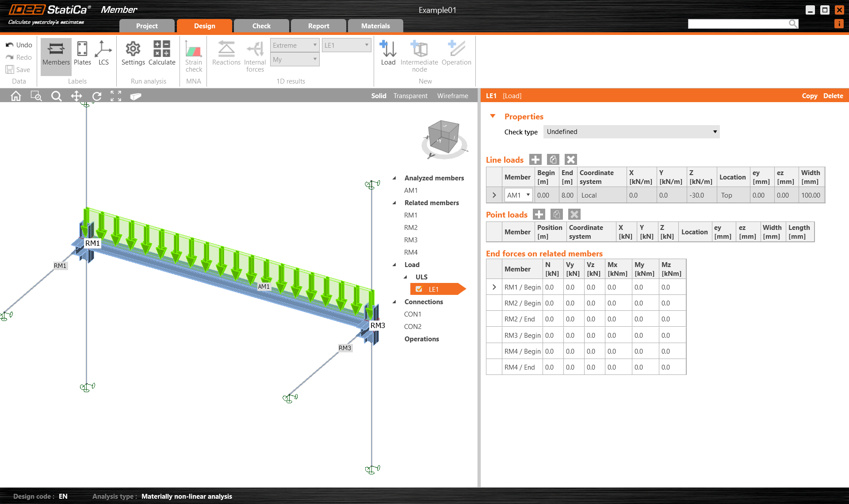Switch the scene to Transparent rendering
This screenshot has height=504, width=849.
[410, 95]
